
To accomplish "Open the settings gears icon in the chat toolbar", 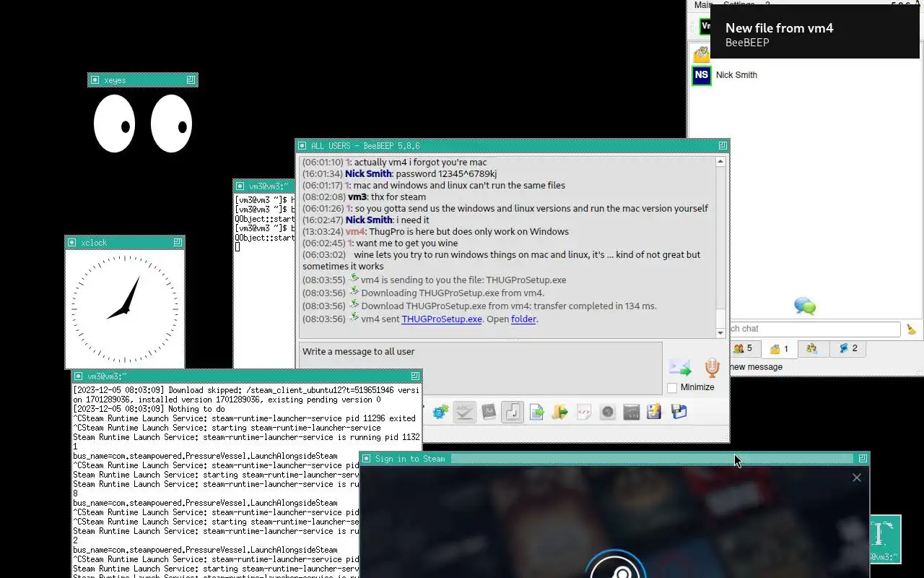I will click(x=440, y=412).
